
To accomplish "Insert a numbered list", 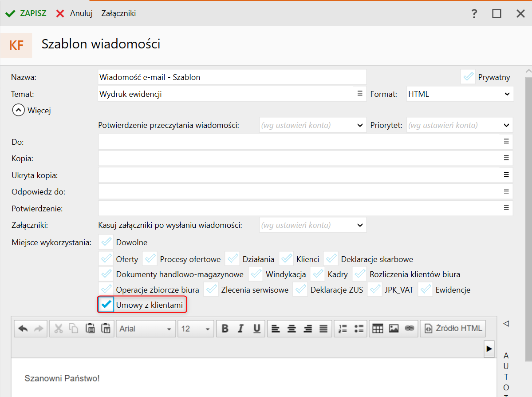I will [x=343, y=329].
